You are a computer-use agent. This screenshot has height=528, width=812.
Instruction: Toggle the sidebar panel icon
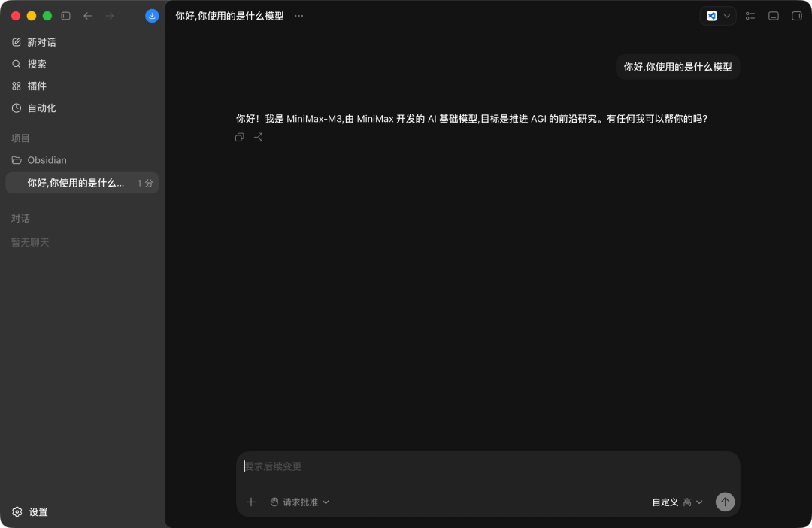coord(65,16)
